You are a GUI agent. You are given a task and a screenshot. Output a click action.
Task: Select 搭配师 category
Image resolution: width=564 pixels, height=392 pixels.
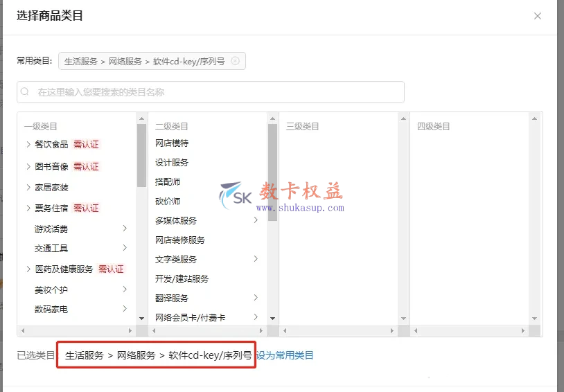(168, 182)
